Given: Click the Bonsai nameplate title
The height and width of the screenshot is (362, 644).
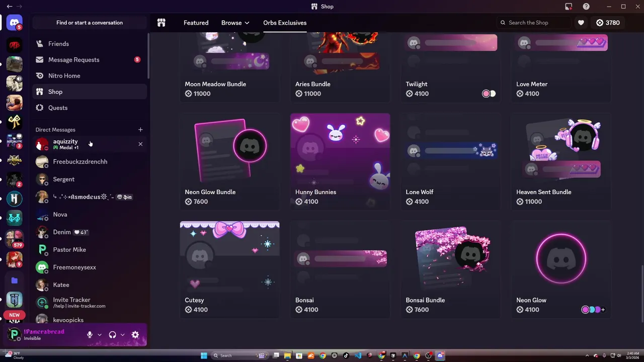Looking at the screenshot, I should click(304, 300).
